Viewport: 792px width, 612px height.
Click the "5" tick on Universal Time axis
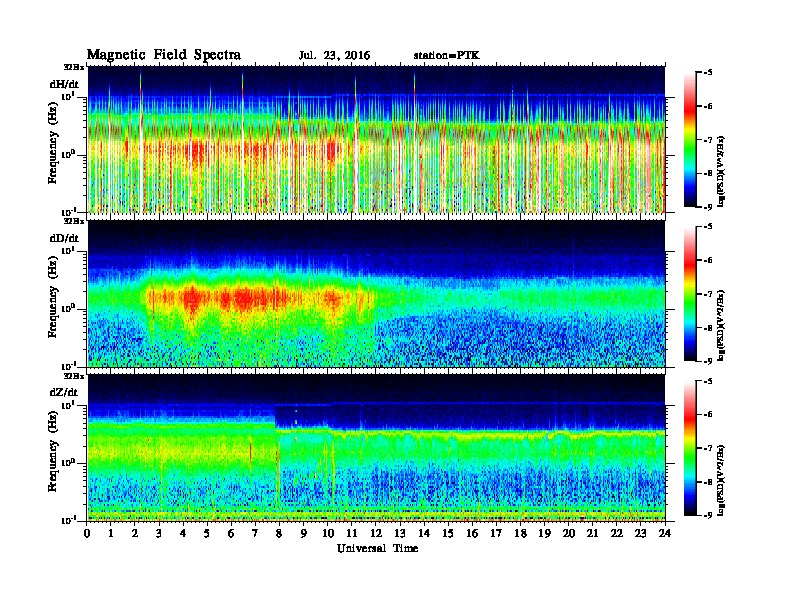tap(207, 533)
